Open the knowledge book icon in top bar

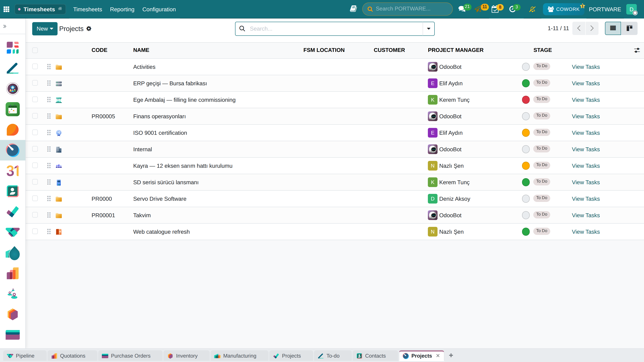click(353, 9)
